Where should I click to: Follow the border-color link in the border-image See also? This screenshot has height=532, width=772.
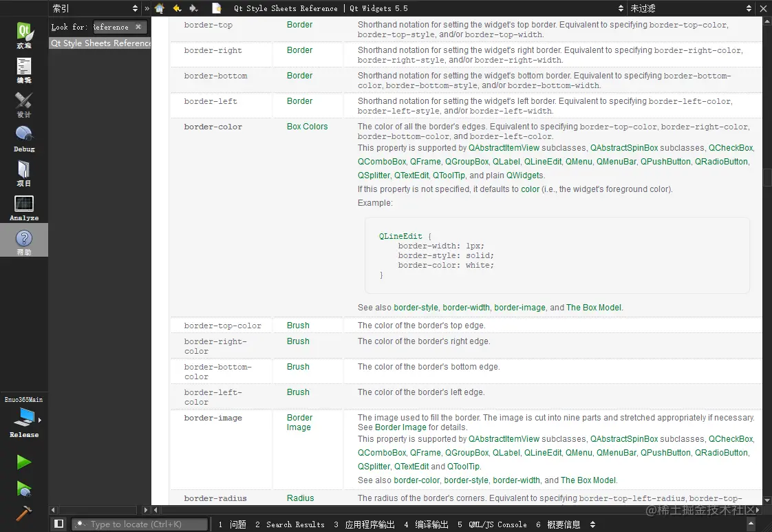pos(416,481)
